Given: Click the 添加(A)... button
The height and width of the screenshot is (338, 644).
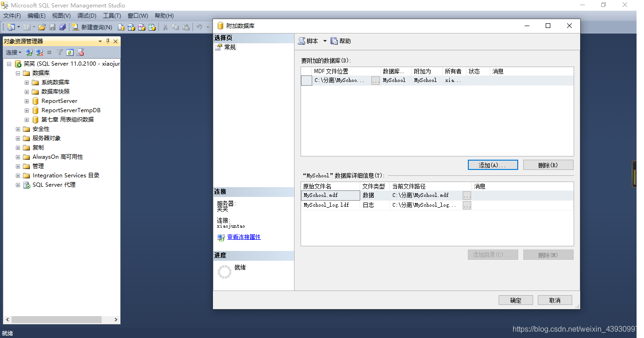Looking at the screenshot, I should [493, 165].
